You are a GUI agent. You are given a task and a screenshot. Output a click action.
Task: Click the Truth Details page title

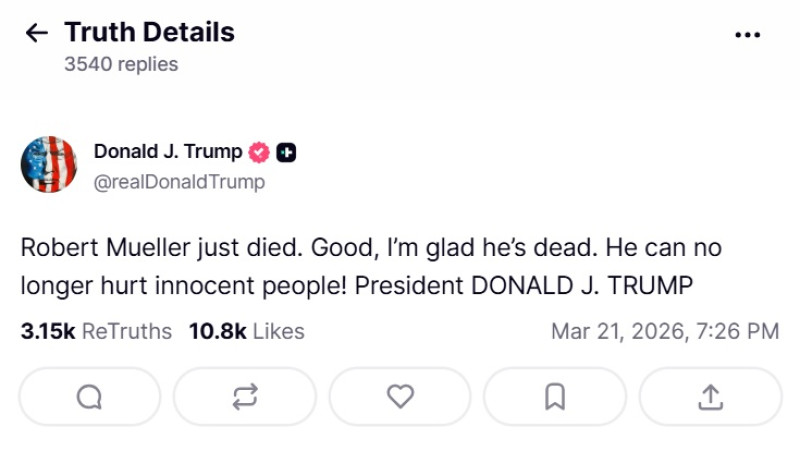(x=150, y=32)
